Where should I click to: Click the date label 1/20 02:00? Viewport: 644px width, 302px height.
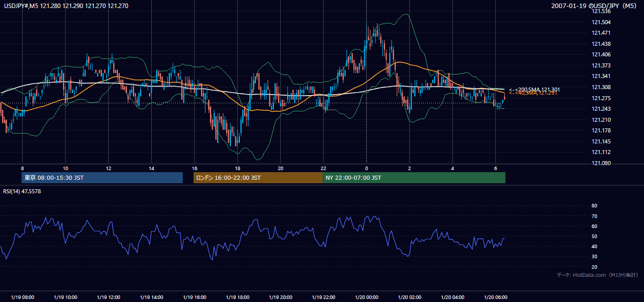point(409,297)
